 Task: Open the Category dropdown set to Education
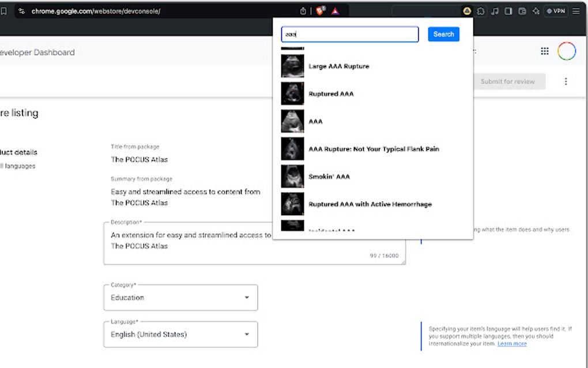pos(180,298)
